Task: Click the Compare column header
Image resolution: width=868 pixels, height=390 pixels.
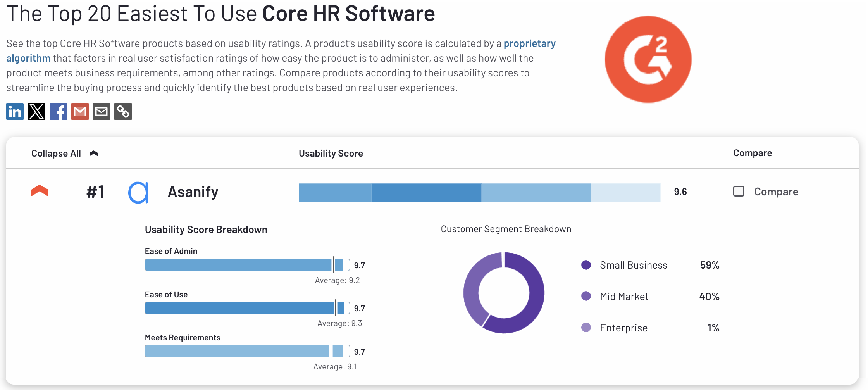Action: [x=752, y=153]
